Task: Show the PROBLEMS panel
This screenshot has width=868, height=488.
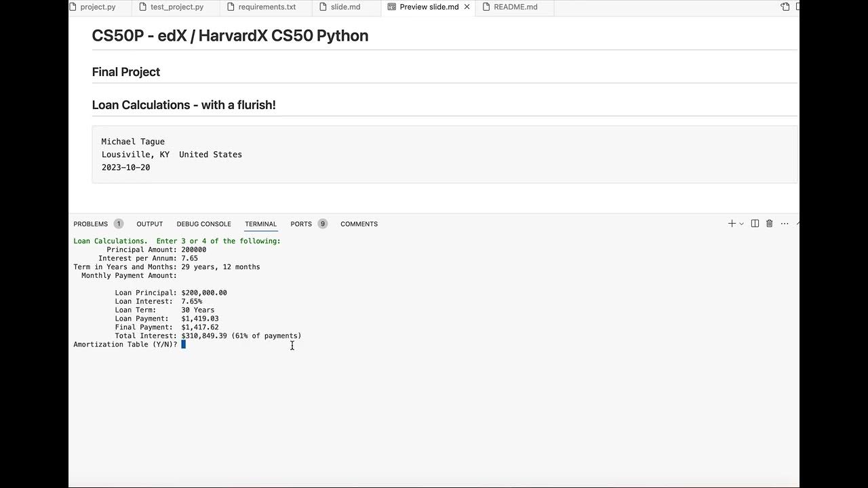Action: tap(91, 224)
